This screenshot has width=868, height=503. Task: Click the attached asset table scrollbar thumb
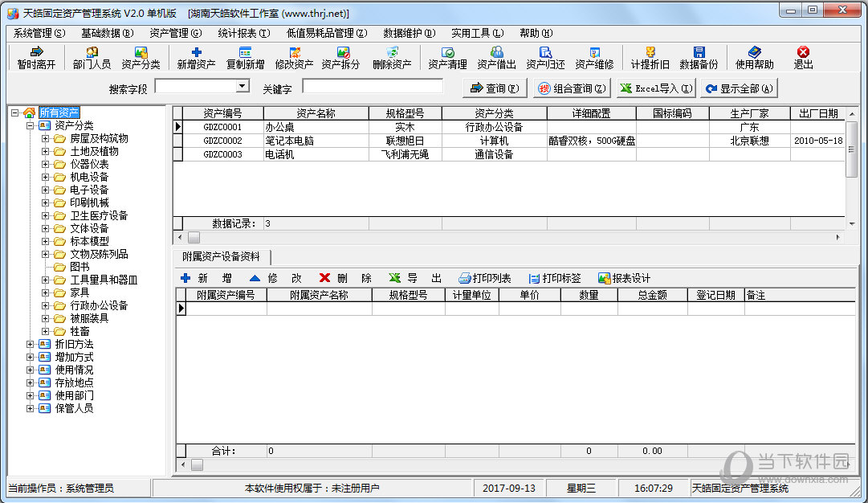(x=197, y=464)
